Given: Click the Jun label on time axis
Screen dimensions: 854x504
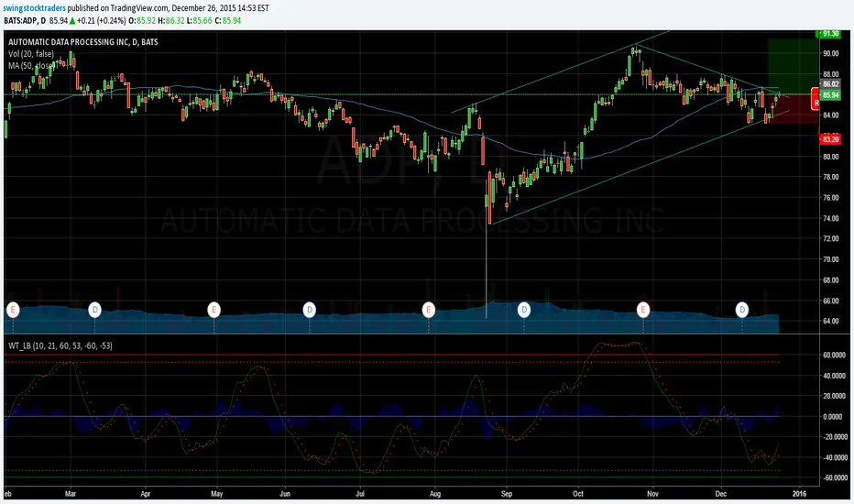Looking at the screenshot, I should coord(285,494).
